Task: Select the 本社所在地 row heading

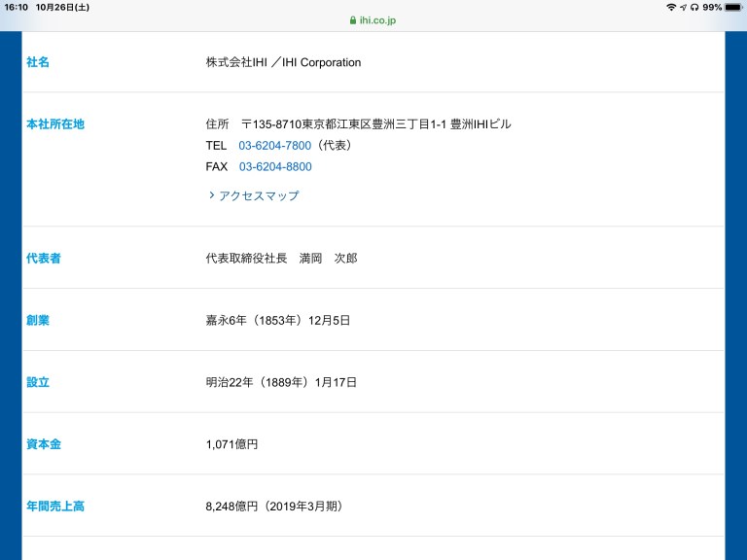Action: pos(55,124)
